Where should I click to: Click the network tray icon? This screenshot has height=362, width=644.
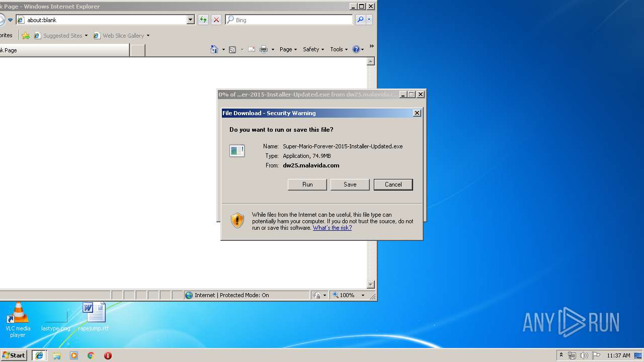coord(572,355)
